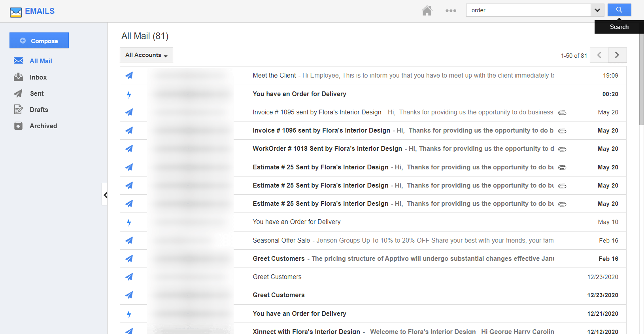Click the Archived box icon in sidebar

tap(18, 126)
